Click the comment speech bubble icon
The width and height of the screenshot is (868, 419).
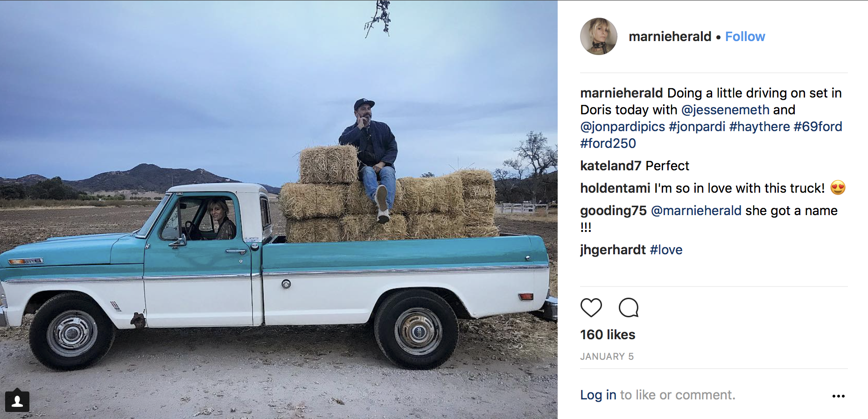(628, 307)
